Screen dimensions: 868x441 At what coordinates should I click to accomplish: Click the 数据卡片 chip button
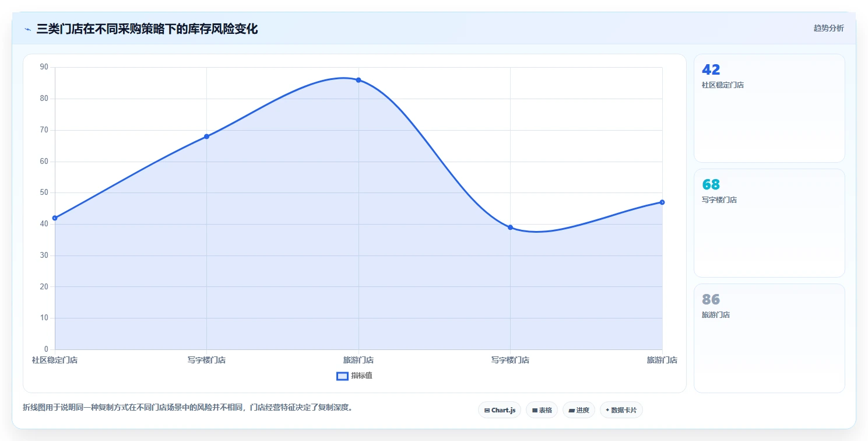[x=621, y=410]
